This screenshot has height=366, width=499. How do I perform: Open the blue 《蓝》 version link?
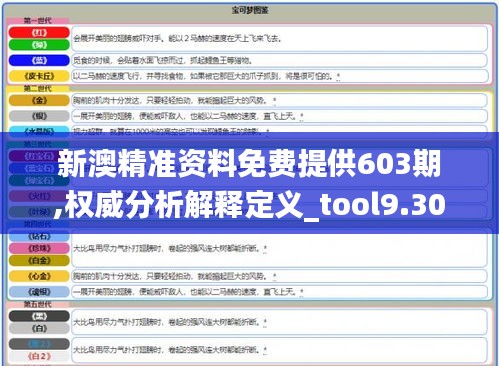click(x=39, y=60)
